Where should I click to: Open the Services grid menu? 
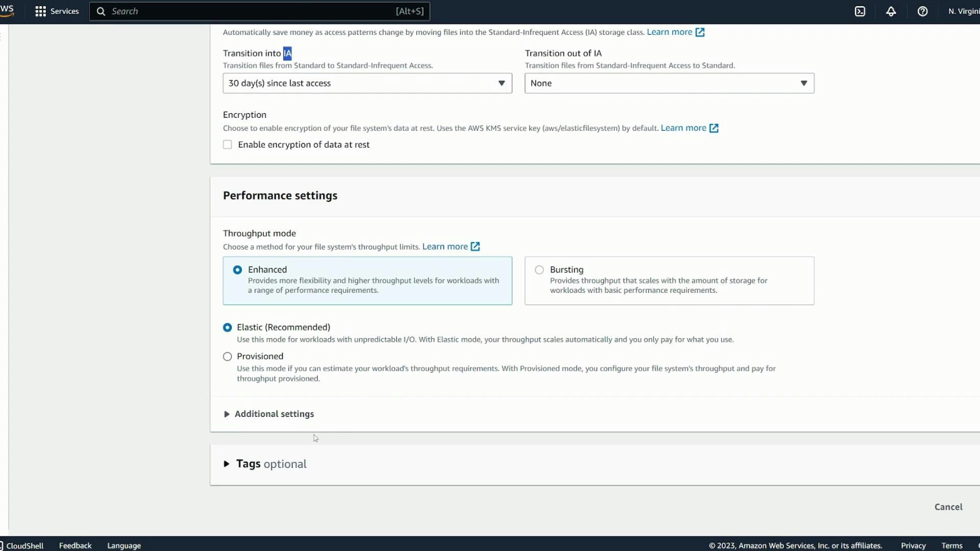click(x=56, y=11)
